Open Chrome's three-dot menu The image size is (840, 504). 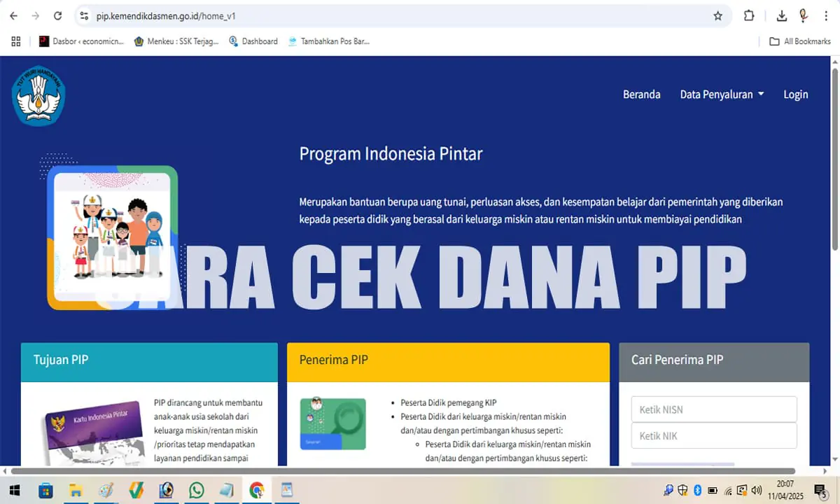click(x=827, y=15)
